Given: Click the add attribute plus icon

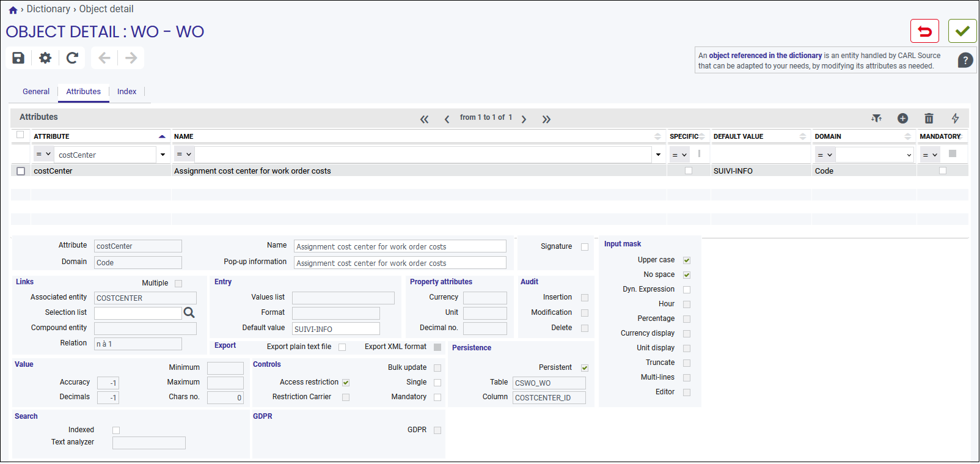Looking at the screenshot, I should pos(902,119).
